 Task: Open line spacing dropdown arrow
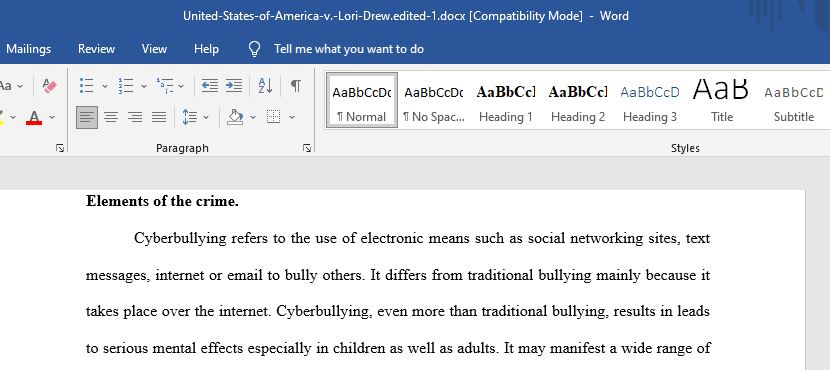(206, 117)
